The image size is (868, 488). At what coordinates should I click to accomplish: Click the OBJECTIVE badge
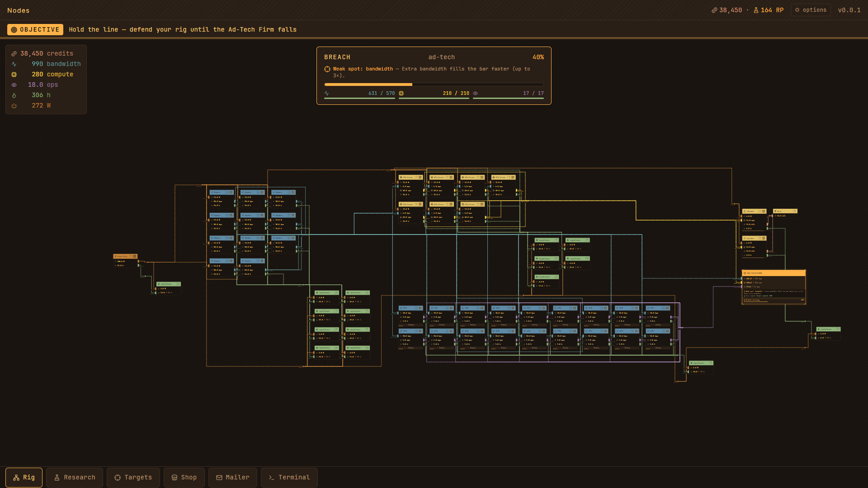click(35, 30)
